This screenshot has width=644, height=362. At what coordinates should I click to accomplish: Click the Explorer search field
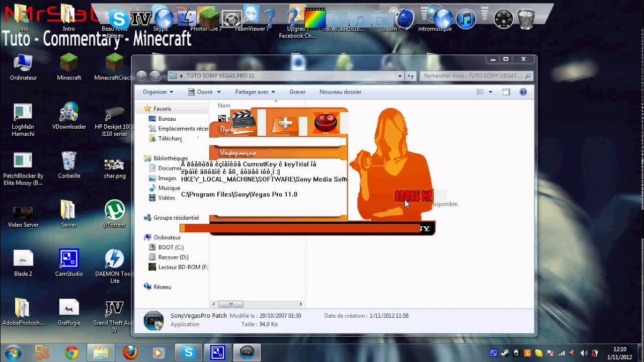coord(476,76)
